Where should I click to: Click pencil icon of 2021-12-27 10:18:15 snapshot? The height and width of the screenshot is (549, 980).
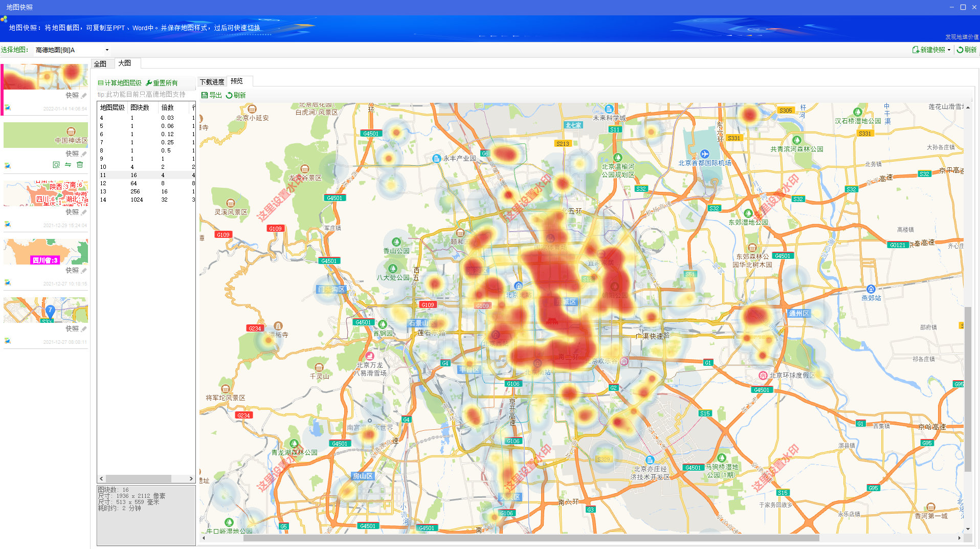(84, 270)
